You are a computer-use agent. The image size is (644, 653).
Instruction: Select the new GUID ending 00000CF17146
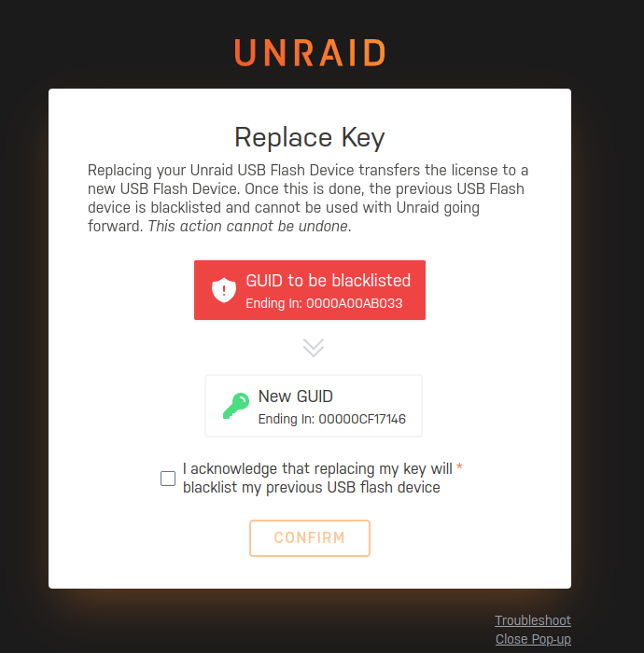(362, 419)
